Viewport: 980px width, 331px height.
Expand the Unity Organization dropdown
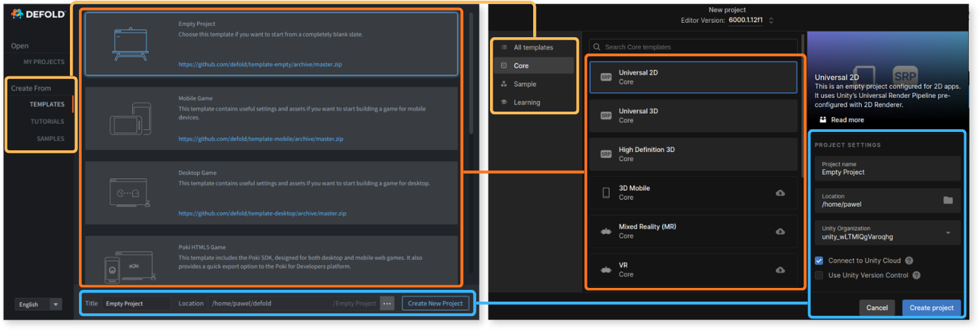click(948, 232)
